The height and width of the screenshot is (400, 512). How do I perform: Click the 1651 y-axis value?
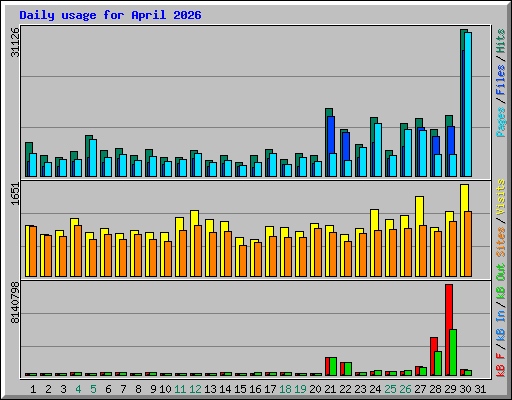pos(15,194)
